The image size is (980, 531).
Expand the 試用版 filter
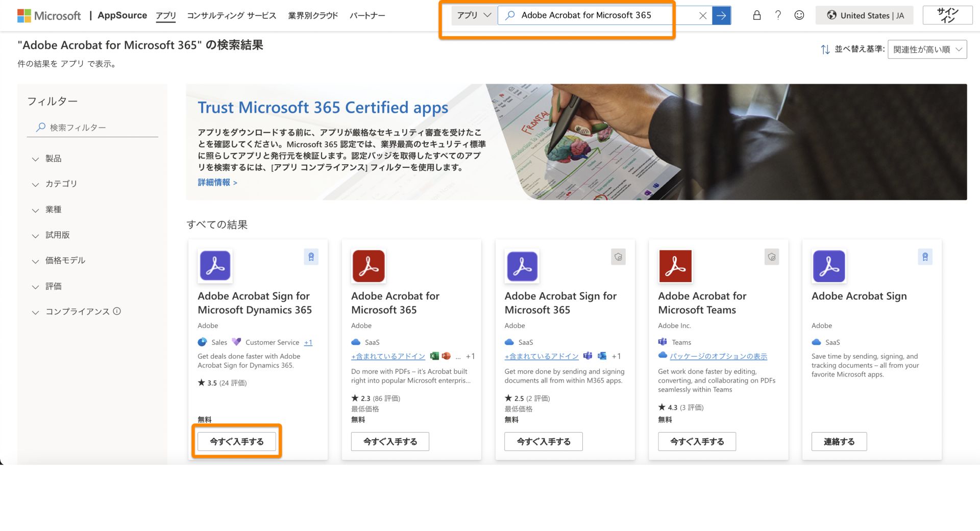tap(51, 235)
